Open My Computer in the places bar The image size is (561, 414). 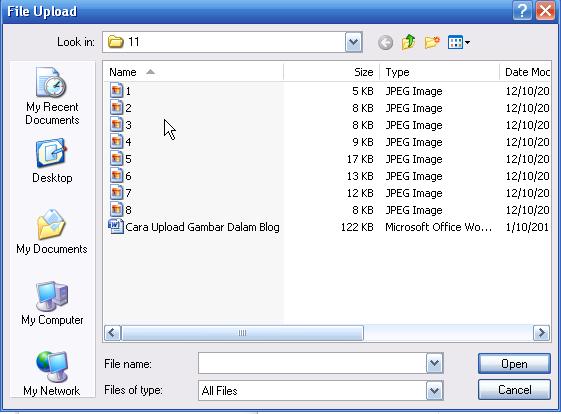(x=52, y=303)
